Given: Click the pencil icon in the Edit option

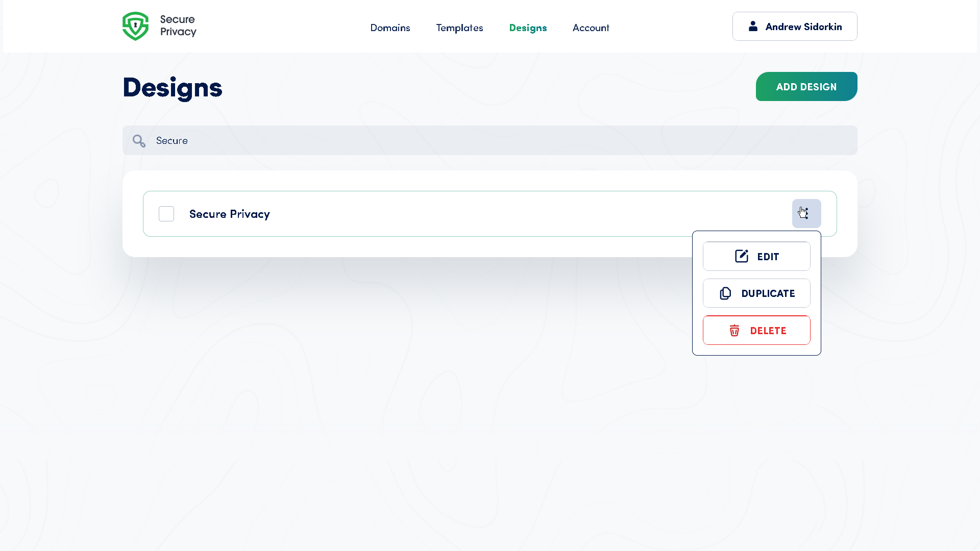Looking at the screenshot, I should [741, 256].
